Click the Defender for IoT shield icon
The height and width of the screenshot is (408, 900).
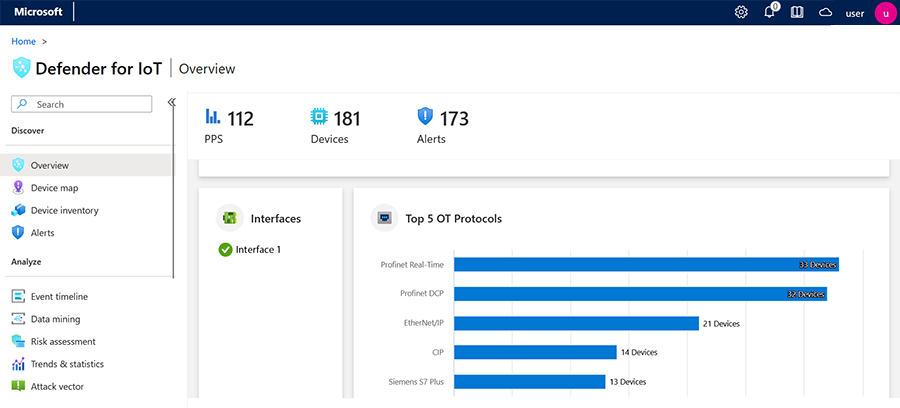tap(21, 68)
